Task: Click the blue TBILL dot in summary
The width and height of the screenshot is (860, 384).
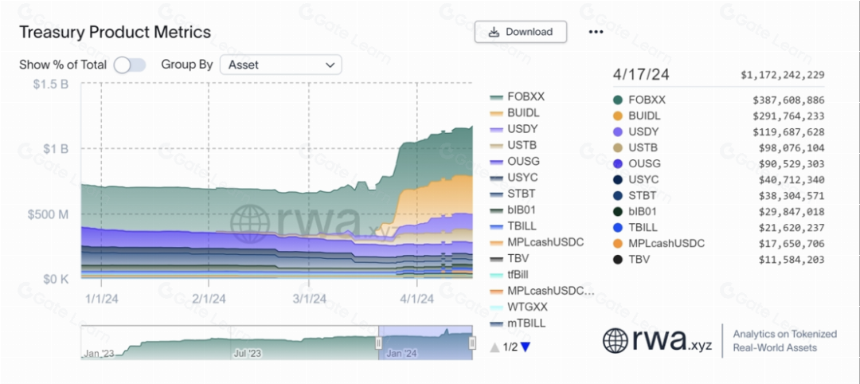Action: pos(618,228)
